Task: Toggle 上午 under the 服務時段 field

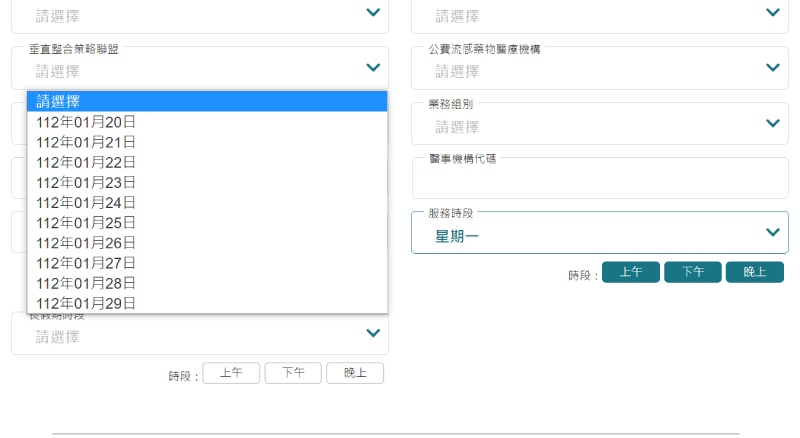Action: (x=630, y=272)
